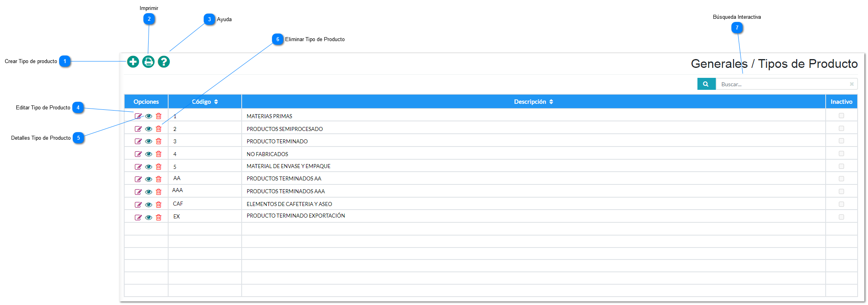View details of code AAA row eye icon
The width and height of the screenshot is (868, 305).
tap(149, 192)
